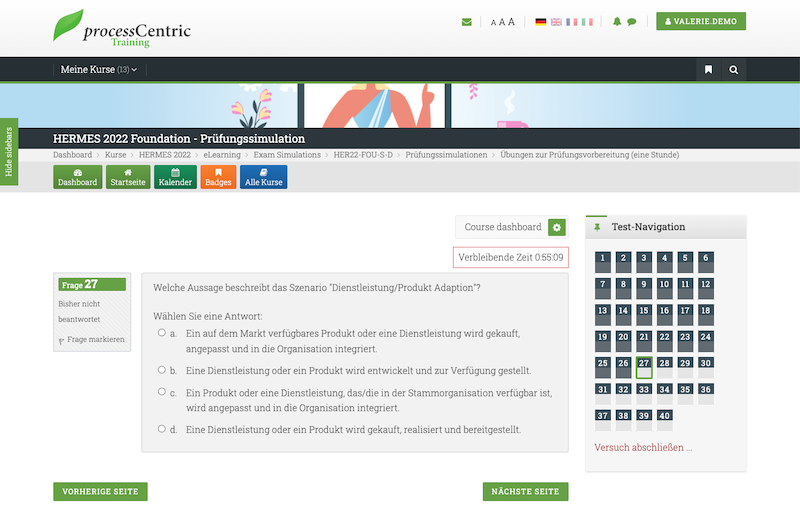
Task: Jump to question 9 in Test-Navigation
Action: point(644,289)
